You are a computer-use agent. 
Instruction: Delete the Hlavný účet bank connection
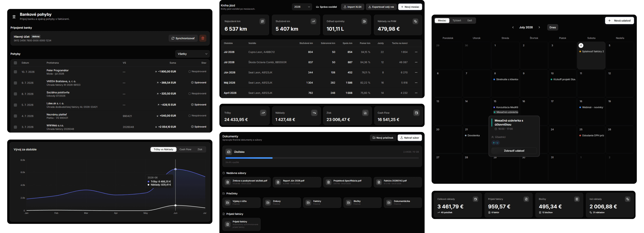(x=203, y=38)
